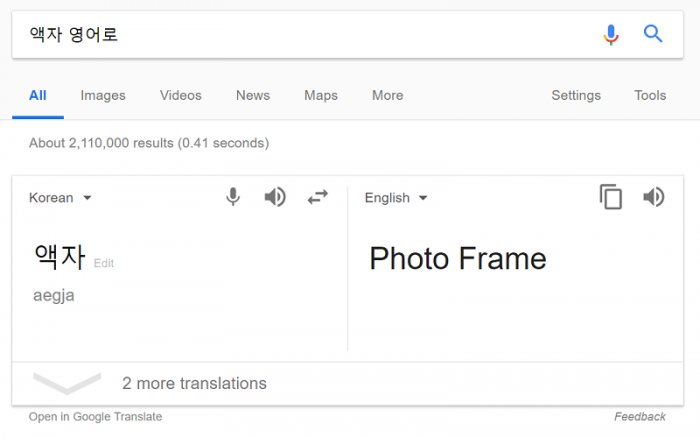Switch to the Images tab
Viewport: 700px width, 438px height.
click(x=103, y=96)
